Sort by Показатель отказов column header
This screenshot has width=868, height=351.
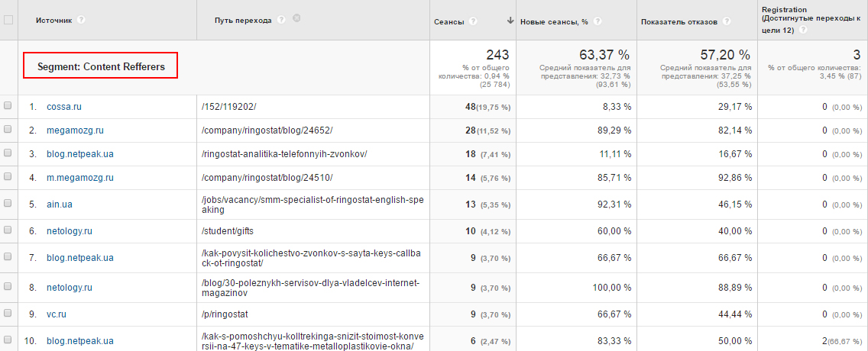coord(679,21)
